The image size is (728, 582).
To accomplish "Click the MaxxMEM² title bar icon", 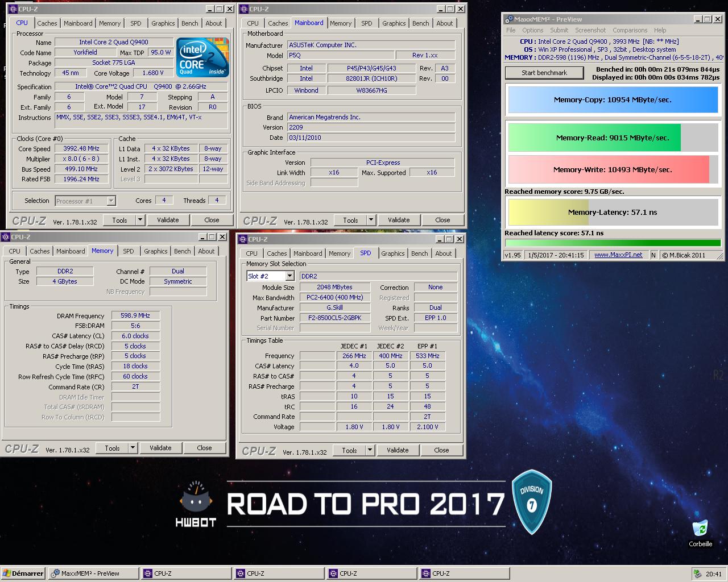I will tap(509, 19).
